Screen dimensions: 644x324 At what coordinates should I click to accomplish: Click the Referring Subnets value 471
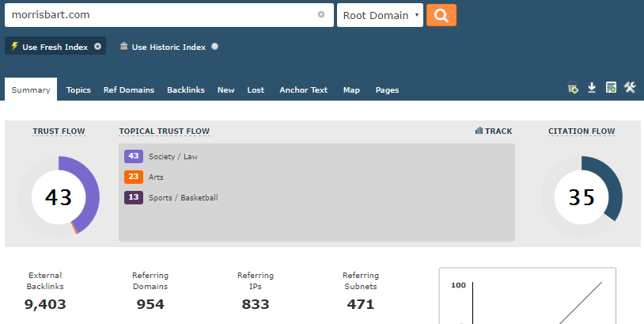[361, 304]
